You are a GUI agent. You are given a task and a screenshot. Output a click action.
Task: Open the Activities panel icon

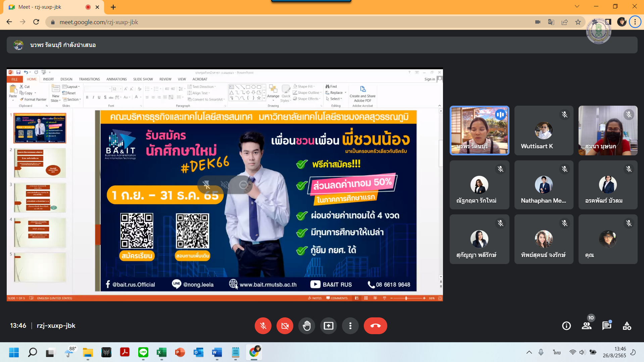pos(627,326)
